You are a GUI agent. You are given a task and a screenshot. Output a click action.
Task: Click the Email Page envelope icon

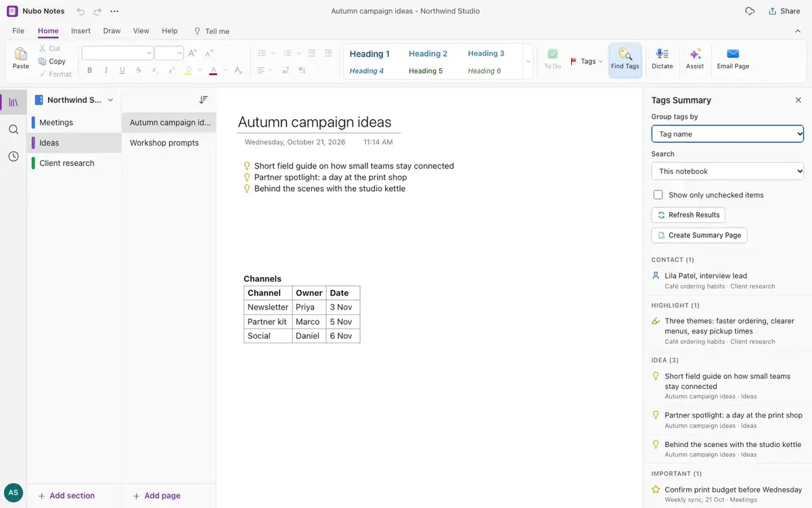tap(733, 54)
